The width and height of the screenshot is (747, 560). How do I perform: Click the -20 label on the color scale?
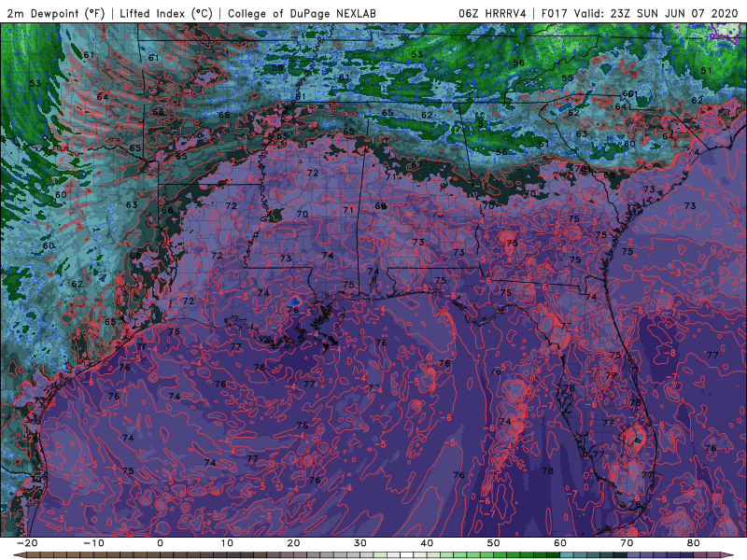[x=27, y=543]
